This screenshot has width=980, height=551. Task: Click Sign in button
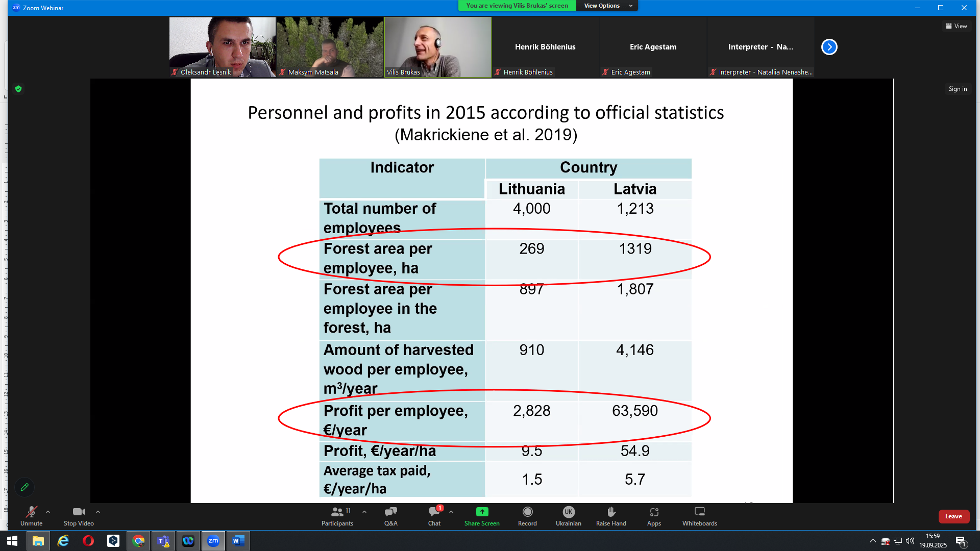pos(958,89)
